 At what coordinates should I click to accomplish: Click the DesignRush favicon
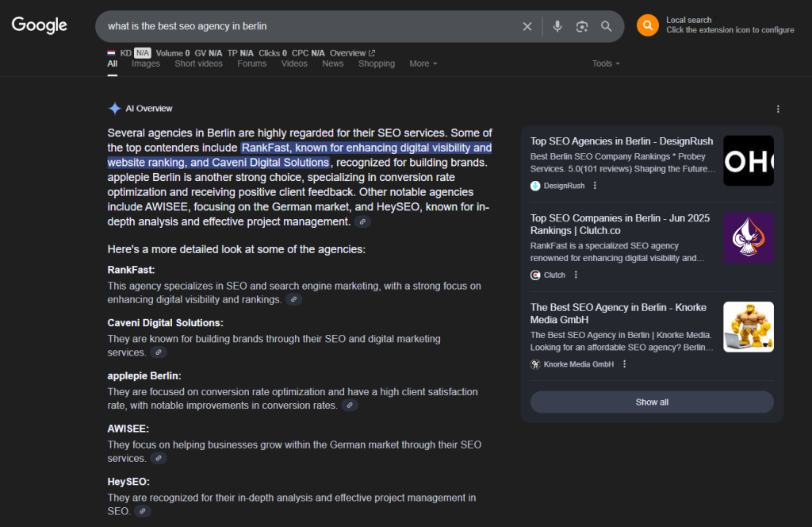tap(535, 186)
